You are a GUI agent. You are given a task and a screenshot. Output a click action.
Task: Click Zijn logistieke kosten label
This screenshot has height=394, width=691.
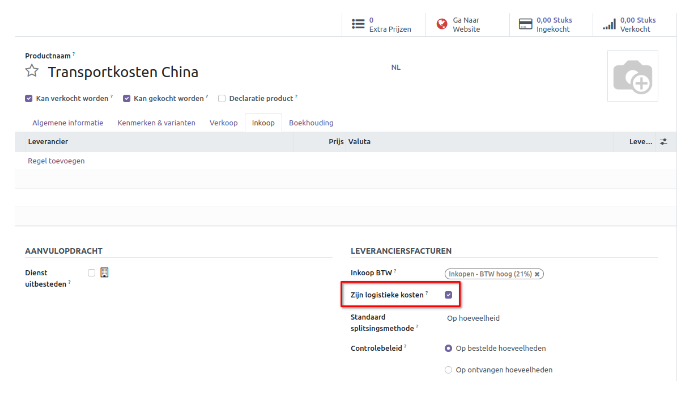[387, 295]
